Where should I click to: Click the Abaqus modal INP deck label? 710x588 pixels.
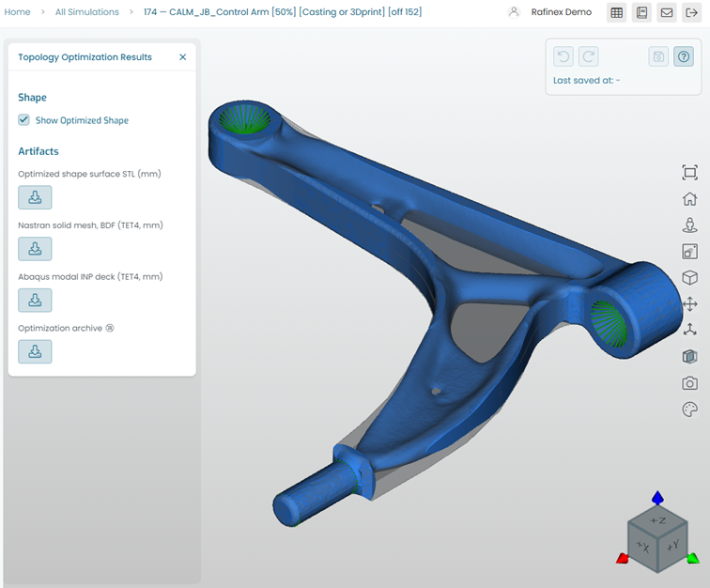90,277
